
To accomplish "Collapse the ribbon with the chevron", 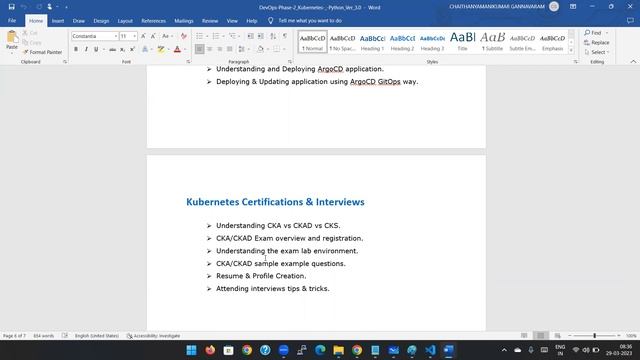I will 633,62.
